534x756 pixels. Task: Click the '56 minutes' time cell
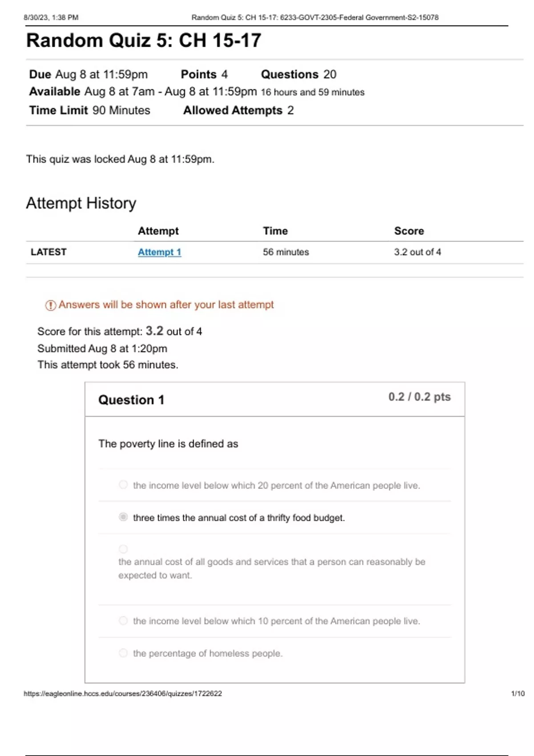[286, 252]
